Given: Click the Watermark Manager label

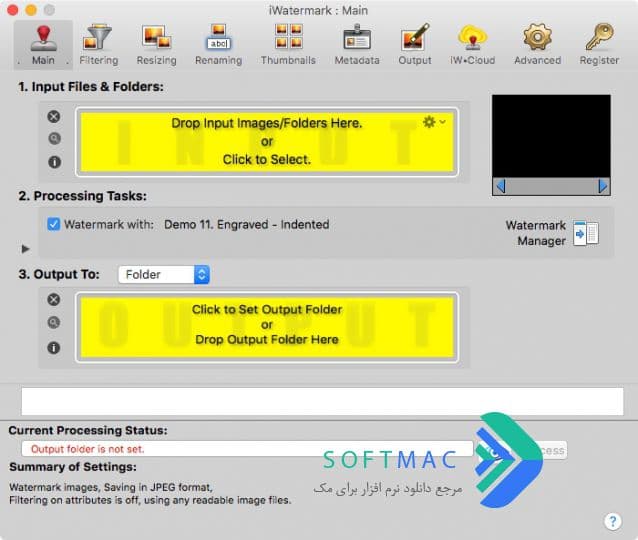Looking at the screenshot, I should (535, 233).
